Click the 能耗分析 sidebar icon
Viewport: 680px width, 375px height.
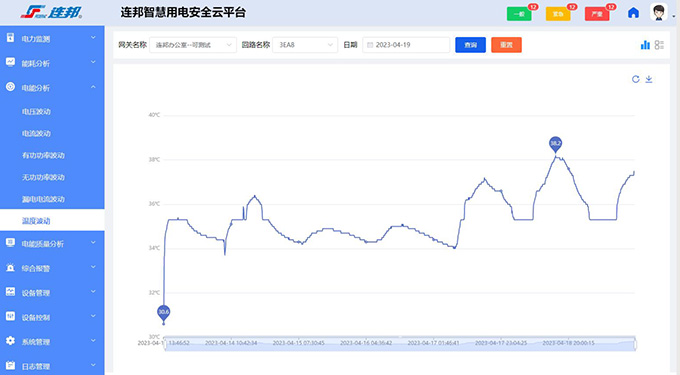[x=10, y=62]
